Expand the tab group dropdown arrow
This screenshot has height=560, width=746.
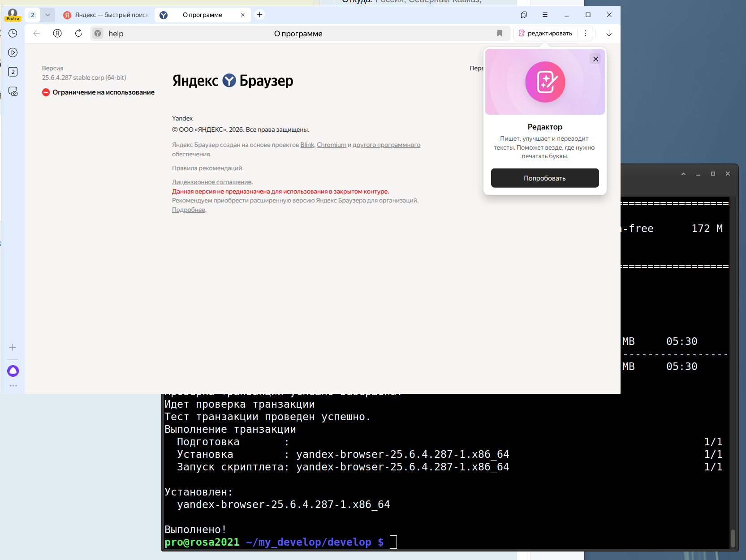pyautogui.click(x=47, y=15)
